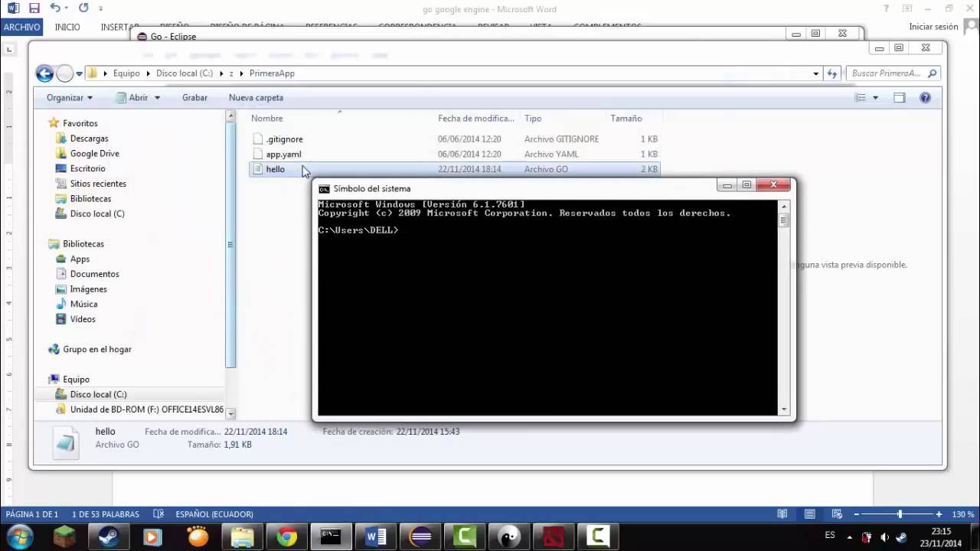The width and height of the screenshot is (980, 551).
Task: Click Disco local (C:) in the address breadcrumb
Action: pos(185,73)
